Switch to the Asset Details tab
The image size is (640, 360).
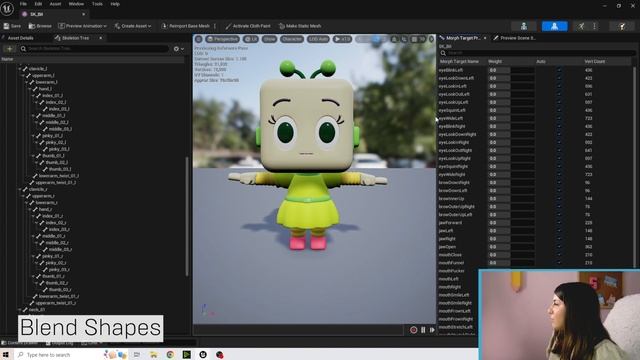[x=20, y=38]
